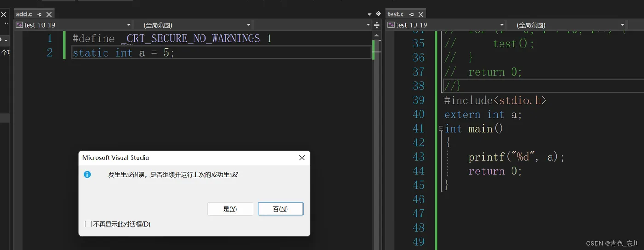Image resolution: width=644 pixels, height=250 pixels.
Task: Open the window options gear in add.c pane
Action: pyautogui.click(x=378, y=14)
